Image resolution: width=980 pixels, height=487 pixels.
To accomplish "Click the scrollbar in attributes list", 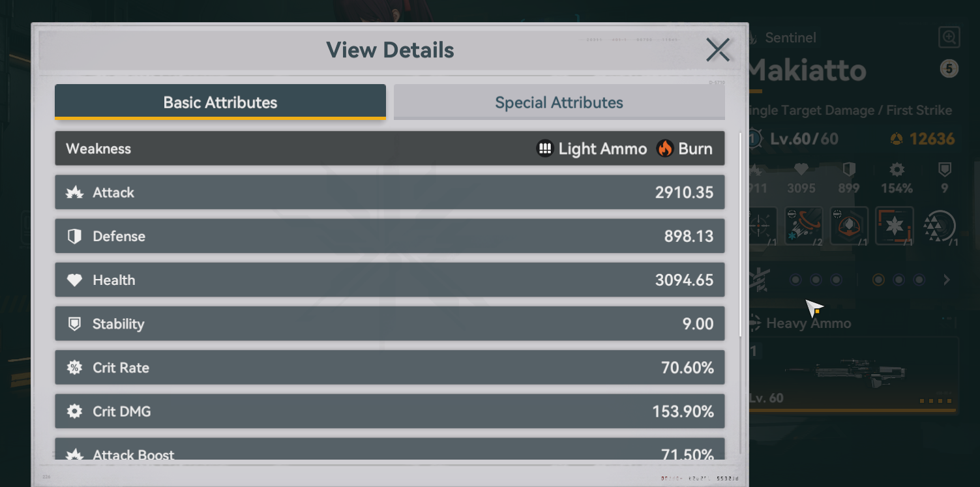I will click(x=740, y=235).
